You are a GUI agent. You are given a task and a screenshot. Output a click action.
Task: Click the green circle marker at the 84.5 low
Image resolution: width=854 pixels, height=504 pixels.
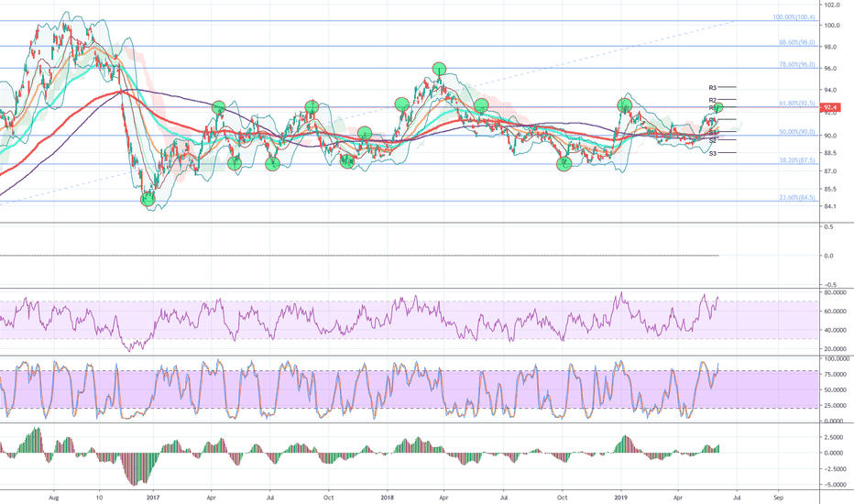coord(148,200)
